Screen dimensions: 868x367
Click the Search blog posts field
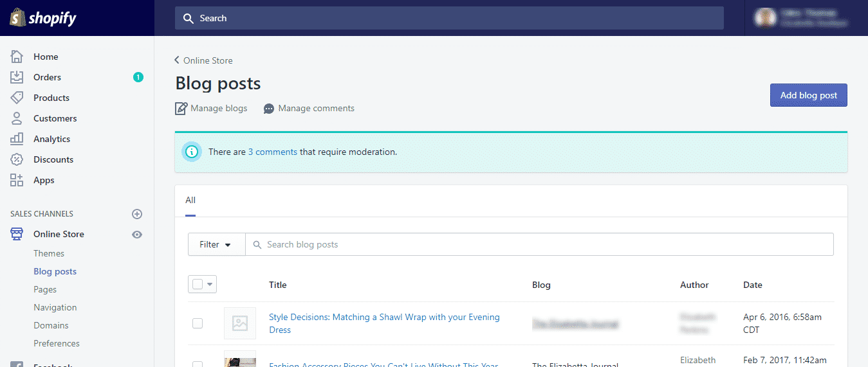click(540, 244)
